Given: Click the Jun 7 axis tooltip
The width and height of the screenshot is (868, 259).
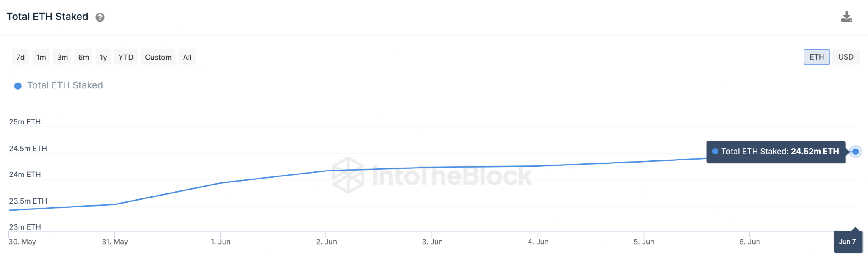Looking at the screenshot, I should click(848, 241).
